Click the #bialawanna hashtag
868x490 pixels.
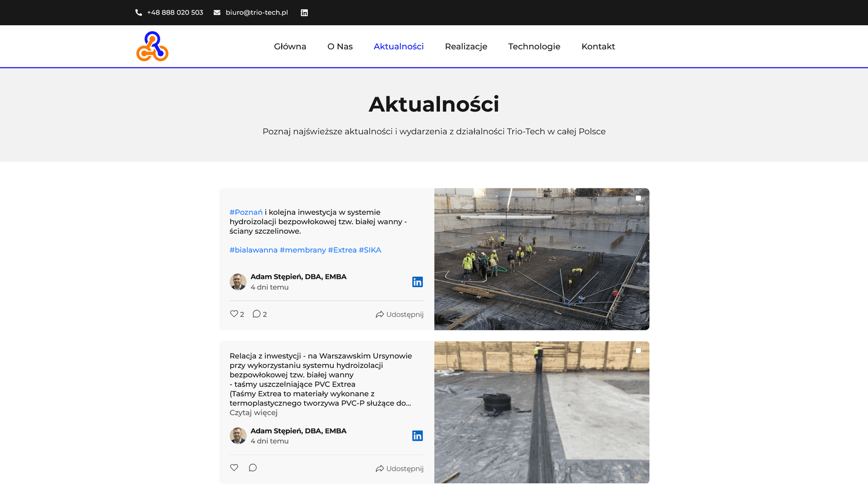[253, 250]
